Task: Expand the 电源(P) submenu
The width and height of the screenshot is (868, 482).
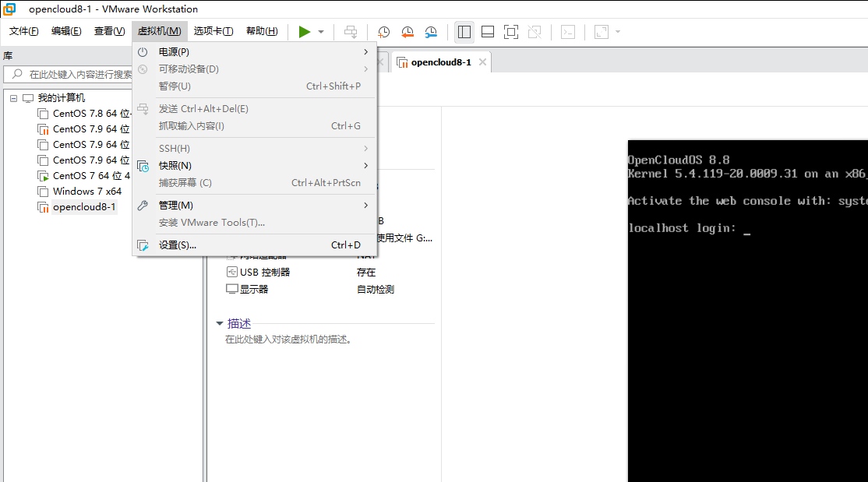Action: pos(255,51)
